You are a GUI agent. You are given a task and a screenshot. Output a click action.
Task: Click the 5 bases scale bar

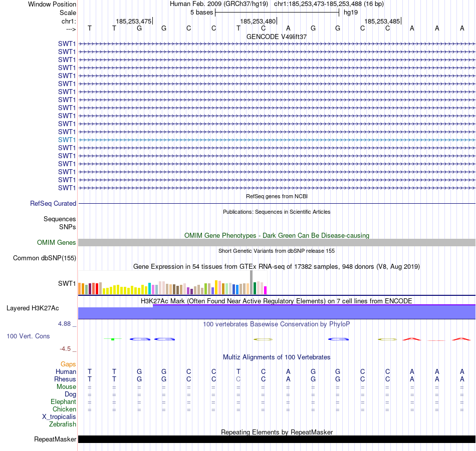coord(277,13)
